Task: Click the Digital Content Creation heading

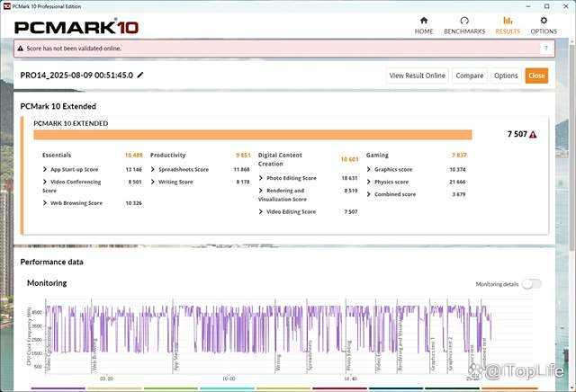Action: pyautogui.click(x=280, y=159)
